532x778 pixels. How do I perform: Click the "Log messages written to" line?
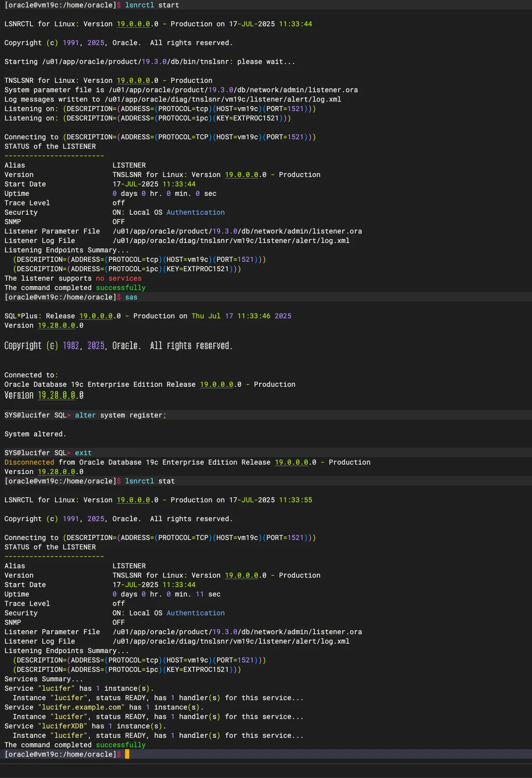tap(173, 99)
